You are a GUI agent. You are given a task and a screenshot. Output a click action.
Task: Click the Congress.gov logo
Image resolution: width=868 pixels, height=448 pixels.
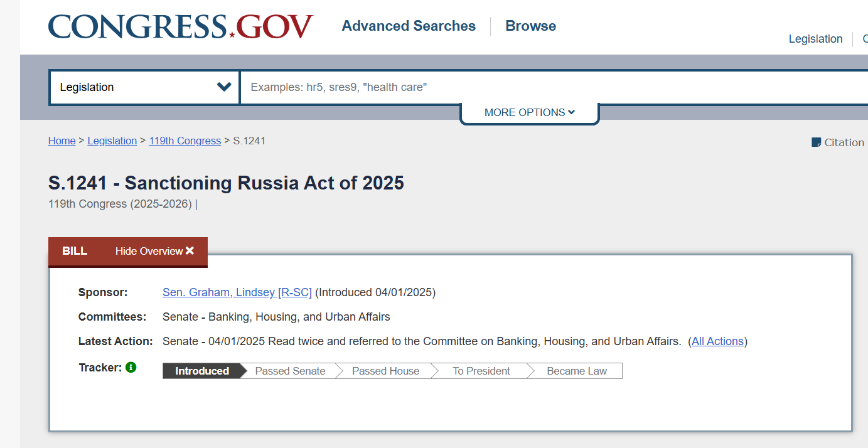tap(181, 26)
